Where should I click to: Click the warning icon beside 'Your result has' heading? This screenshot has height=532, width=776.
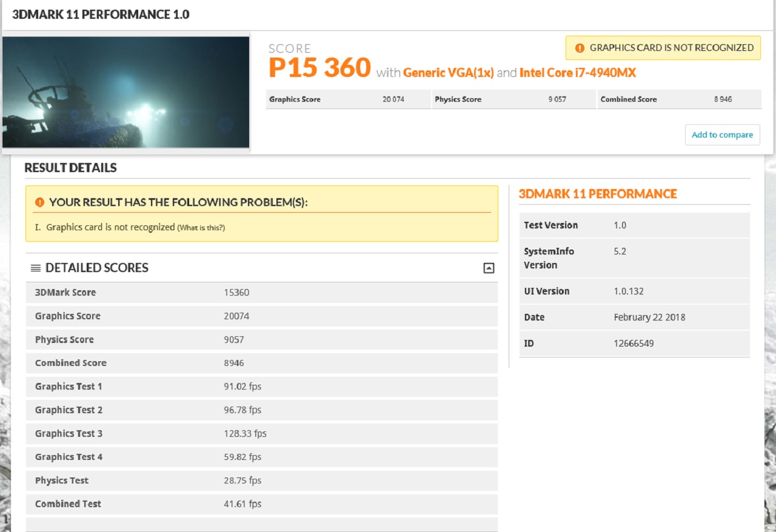39,202
